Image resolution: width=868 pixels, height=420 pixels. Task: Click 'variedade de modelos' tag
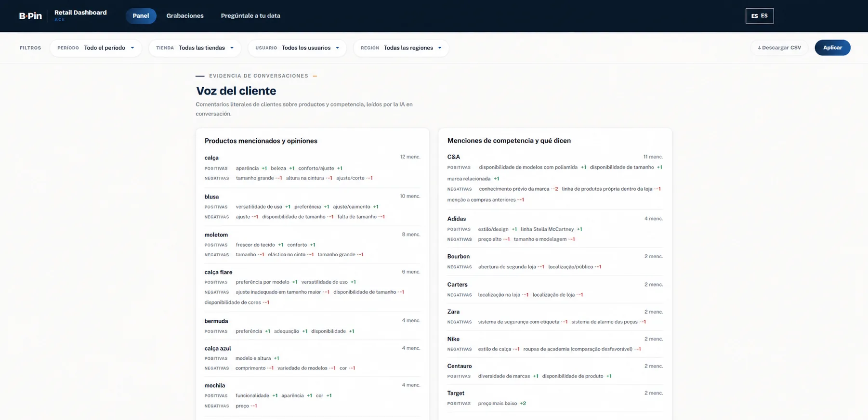(x=302, y=368)
